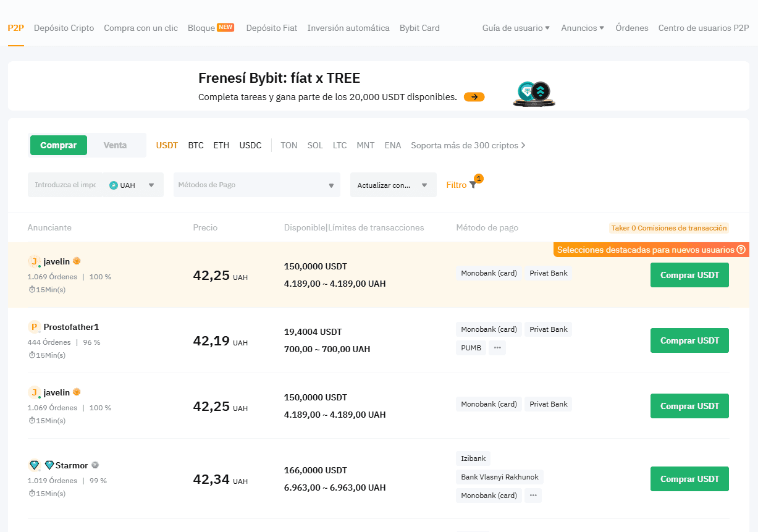
Task: Open the Bybit Card tab
Action: click(419, 28)
